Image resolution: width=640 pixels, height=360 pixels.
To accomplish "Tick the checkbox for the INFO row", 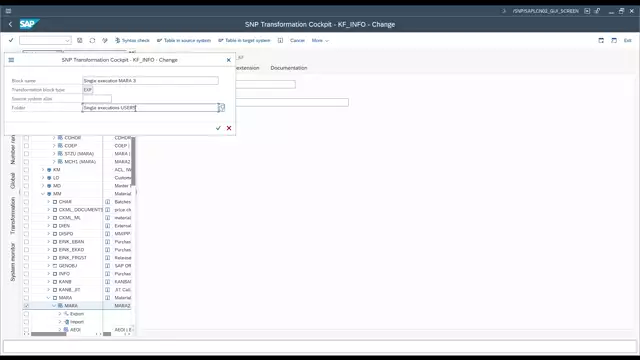I will pyautogui.click(x=27, y=274).
